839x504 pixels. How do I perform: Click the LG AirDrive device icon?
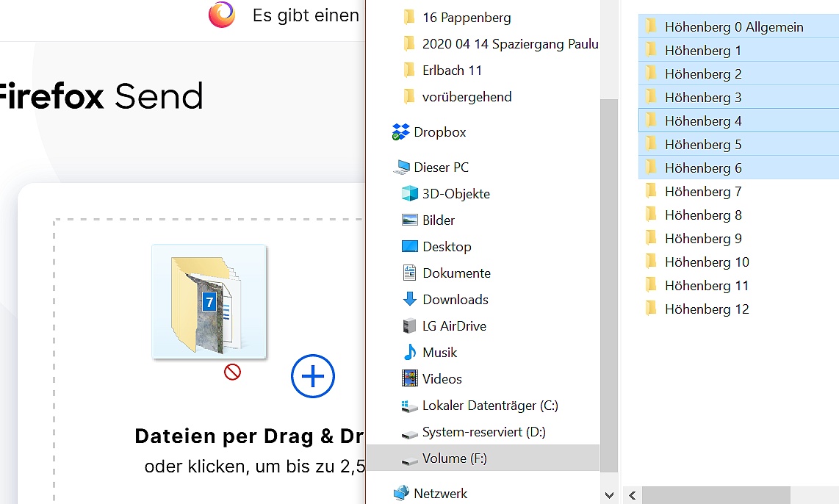coord(410,325)
